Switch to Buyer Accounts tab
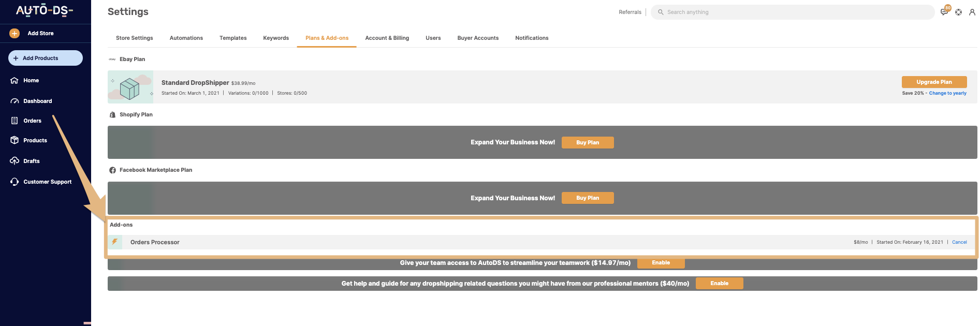 (478, 38)
